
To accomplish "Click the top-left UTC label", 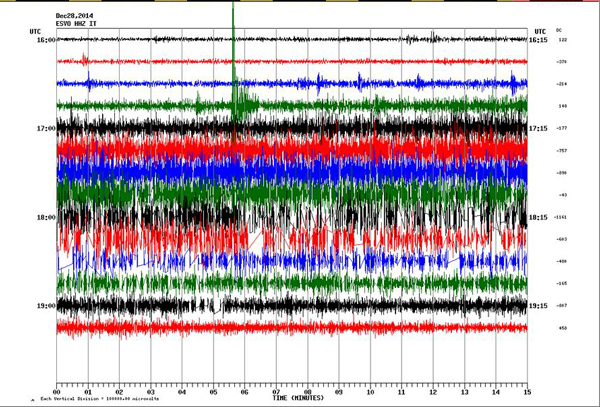I will coord(36,32).
